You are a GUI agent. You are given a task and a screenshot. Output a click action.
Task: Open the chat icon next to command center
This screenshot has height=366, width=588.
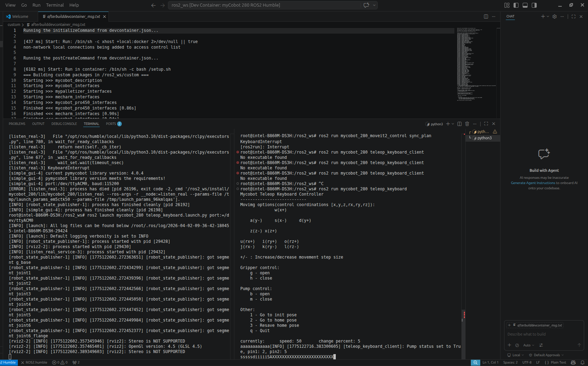[366, 5]
